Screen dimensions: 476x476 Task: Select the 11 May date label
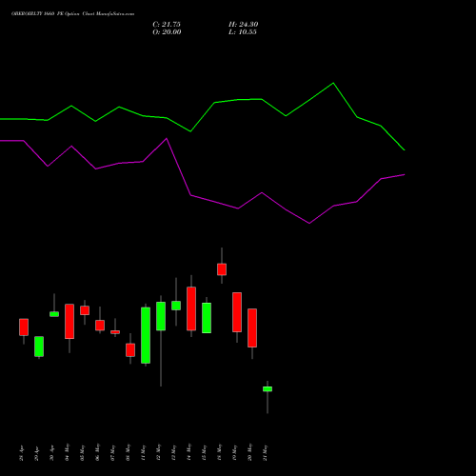click(143, 452)
